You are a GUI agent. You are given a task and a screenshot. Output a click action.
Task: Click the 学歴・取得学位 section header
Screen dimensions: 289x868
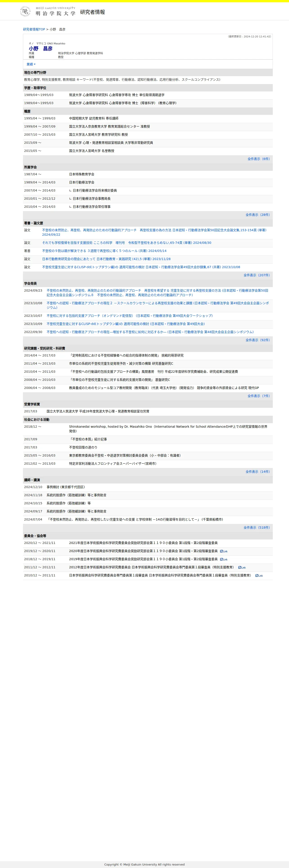pos(148,88)
